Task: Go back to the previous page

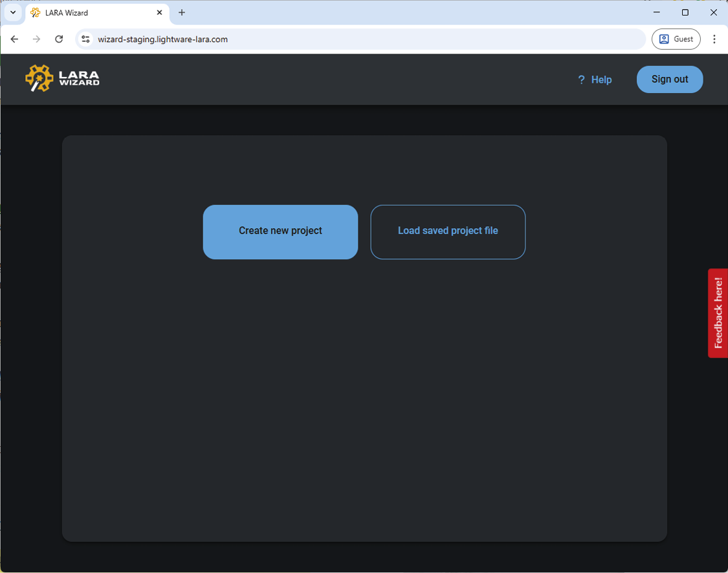Action: [x=14, y=39]
